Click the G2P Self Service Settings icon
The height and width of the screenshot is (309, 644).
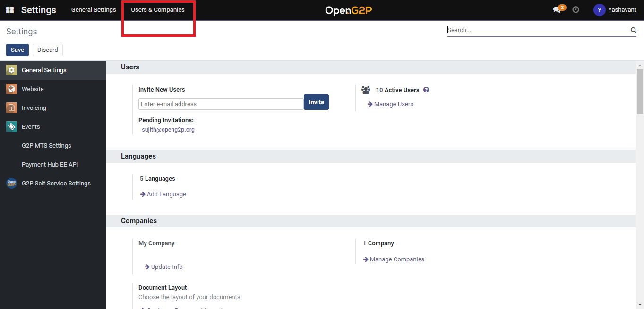(11, 183)
